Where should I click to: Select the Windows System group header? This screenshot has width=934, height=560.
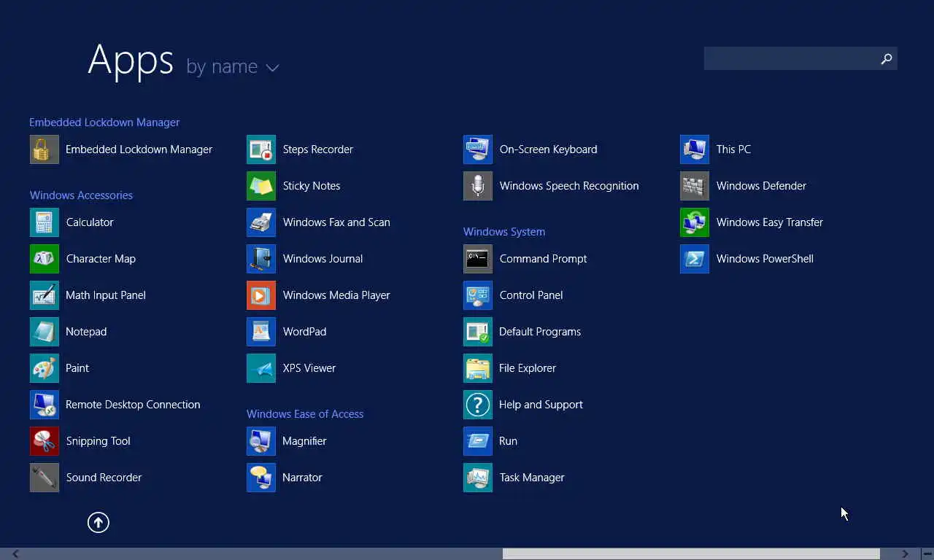click(504, 232)
